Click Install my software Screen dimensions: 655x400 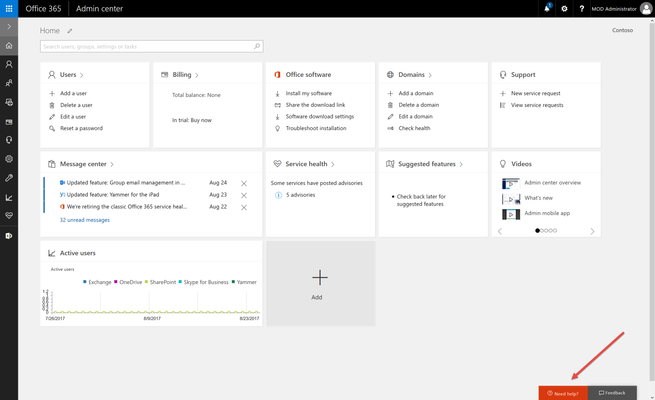pyautogui.click(x=309, y=93)
